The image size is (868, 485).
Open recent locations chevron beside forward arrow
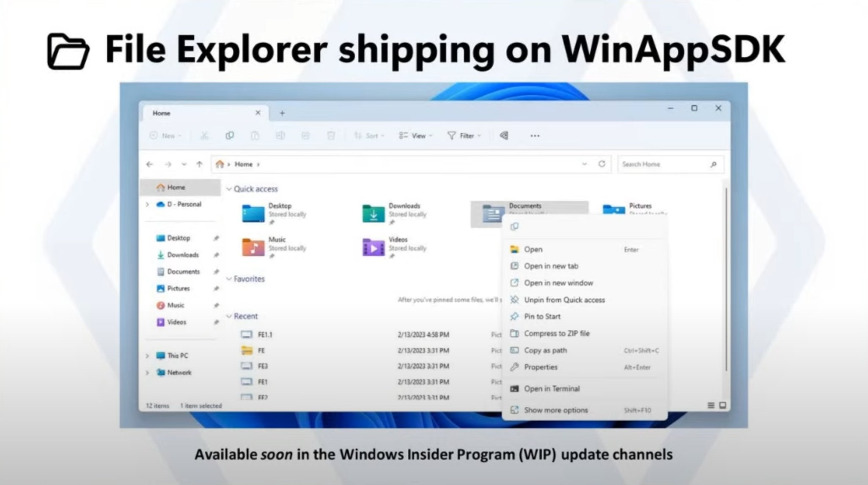pos(184,164)
